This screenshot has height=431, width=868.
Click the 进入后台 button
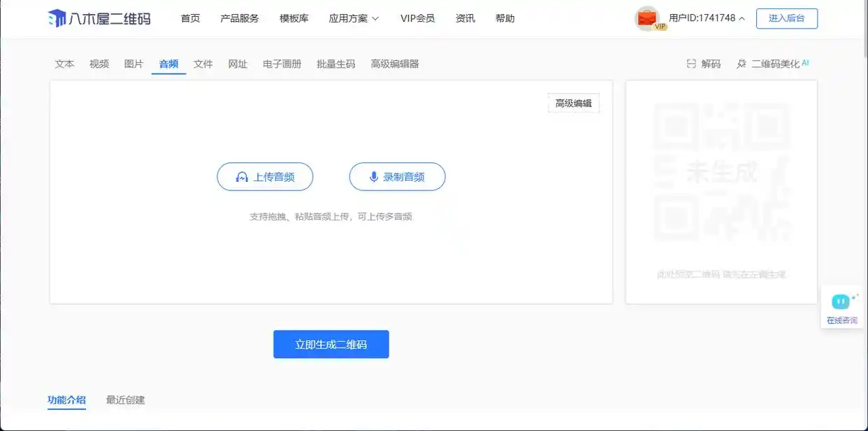pos(787,18)
